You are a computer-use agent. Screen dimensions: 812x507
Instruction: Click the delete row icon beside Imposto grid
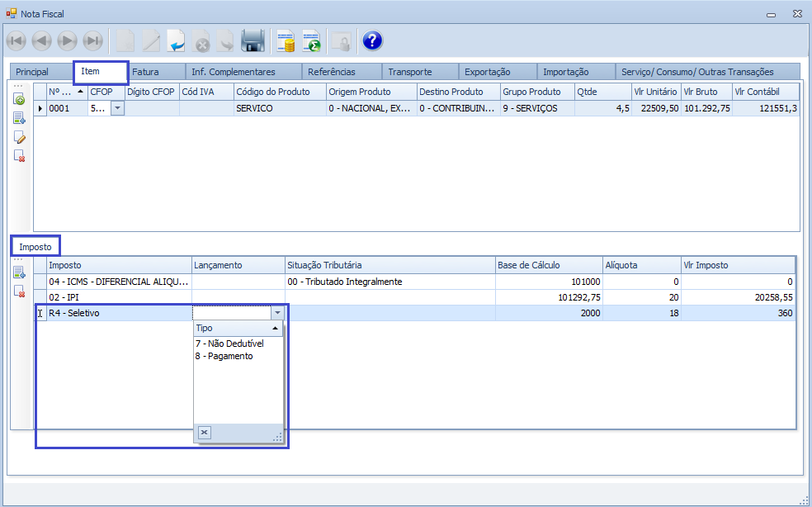pyautogui.click(x=19, y=291)
